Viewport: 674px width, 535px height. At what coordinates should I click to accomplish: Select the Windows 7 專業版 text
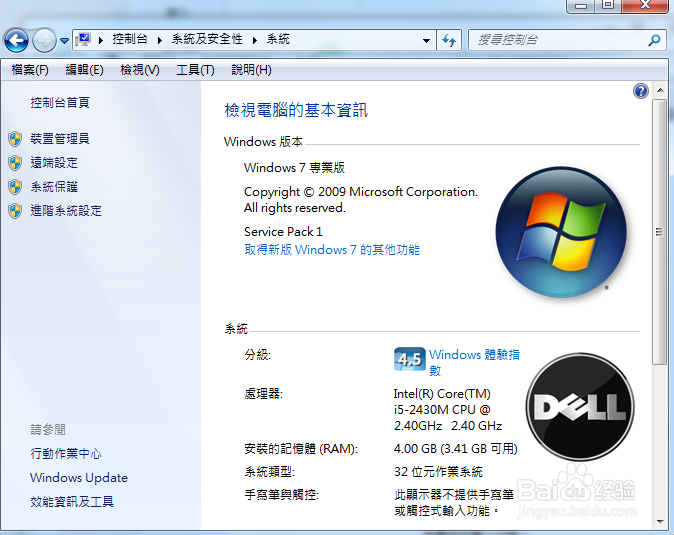pos(294,168)
